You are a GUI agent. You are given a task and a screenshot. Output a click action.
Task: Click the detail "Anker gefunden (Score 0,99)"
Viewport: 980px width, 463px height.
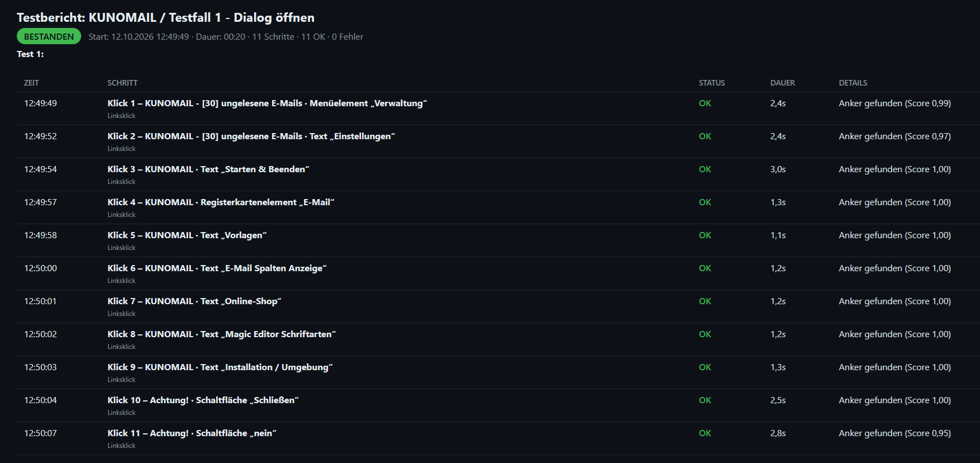pyautogui.click(x=895, y=103)
